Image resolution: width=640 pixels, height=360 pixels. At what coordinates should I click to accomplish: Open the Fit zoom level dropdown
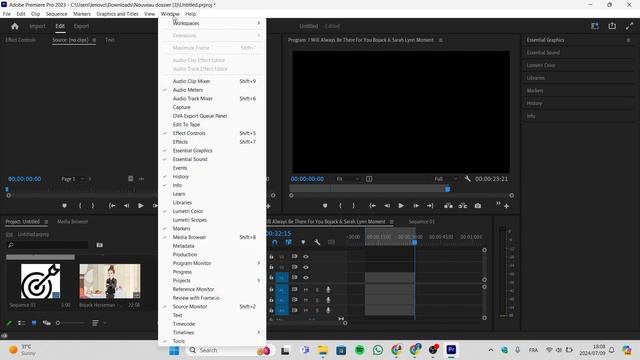click(348, 179)
